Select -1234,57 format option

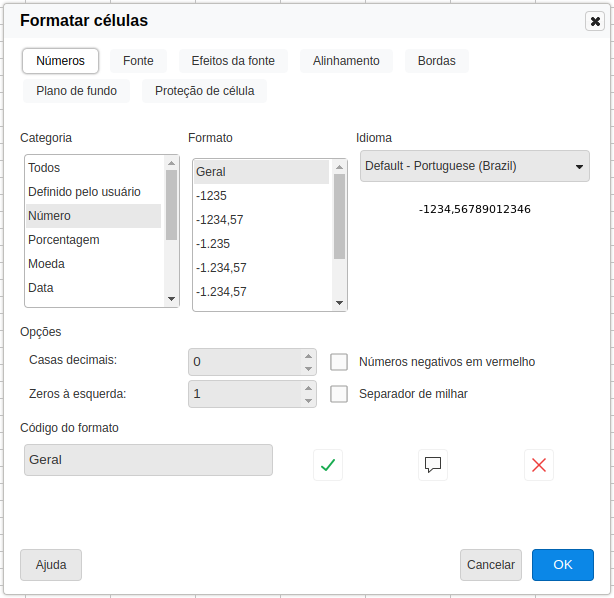(x=220, y=220)
